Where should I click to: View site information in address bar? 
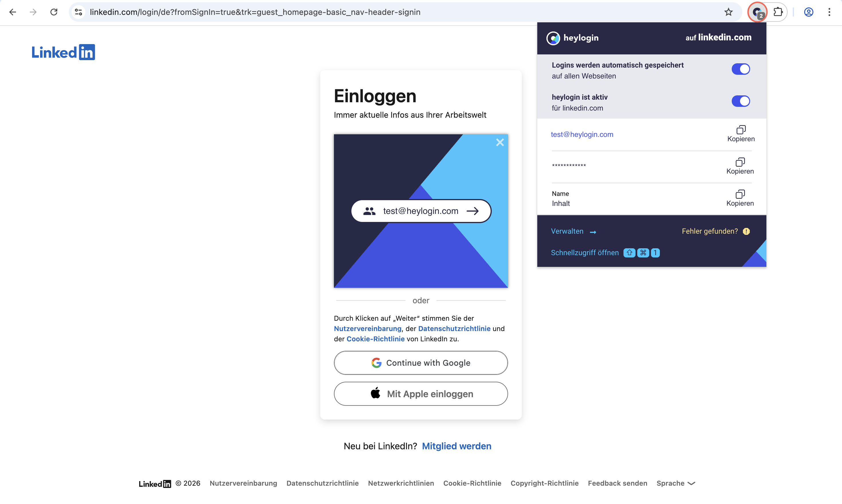coord(78,12)
